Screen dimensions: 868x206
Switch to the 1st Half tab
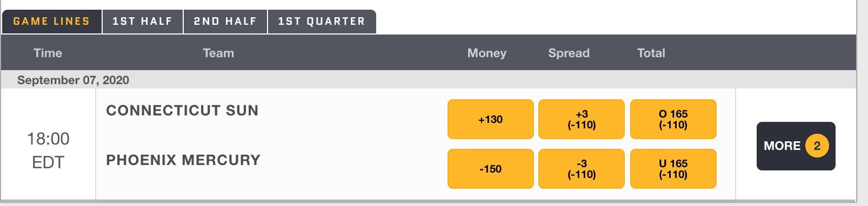[143, 22]
